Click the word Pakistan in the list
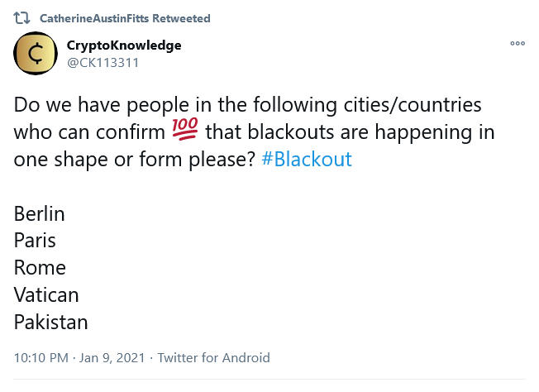This screenshot has width=539, height=392. point(50,322)
